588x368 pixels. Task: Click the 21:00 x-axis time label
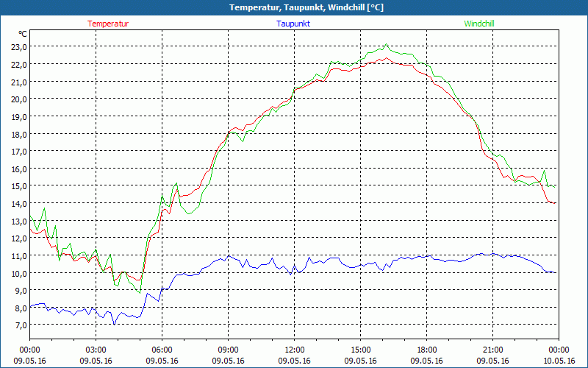point(492,350)
